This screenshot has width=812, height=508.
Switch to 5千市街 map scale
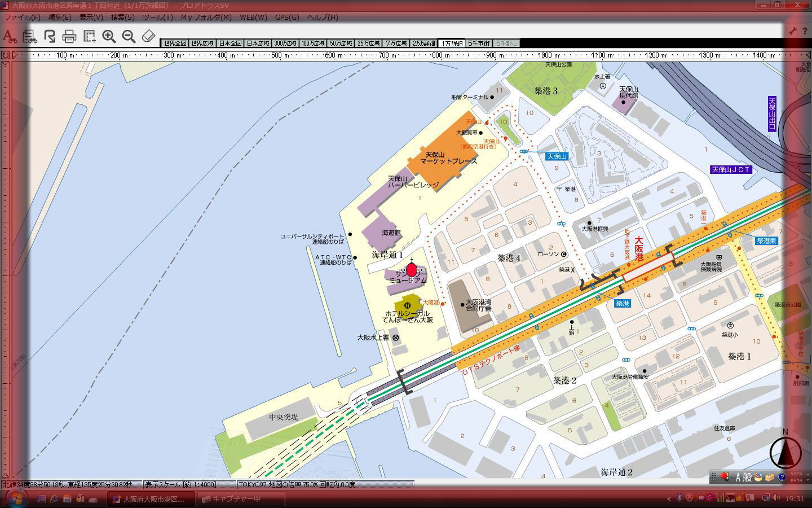point(479,43)
